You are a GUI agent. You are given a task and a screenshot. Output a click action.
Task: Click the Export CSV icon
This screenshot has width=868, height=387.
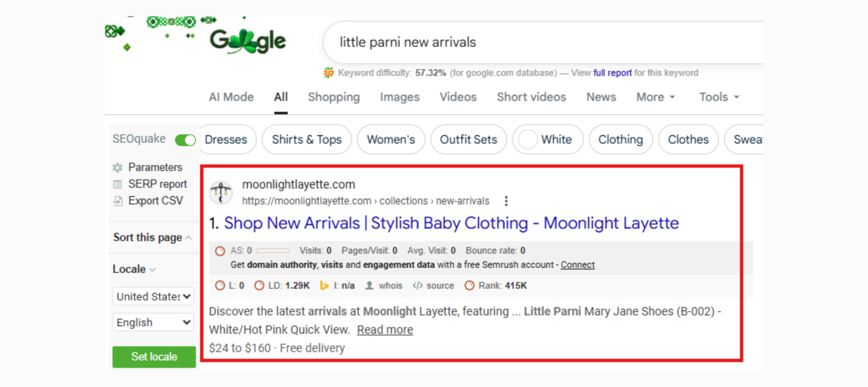click(118, 201)
